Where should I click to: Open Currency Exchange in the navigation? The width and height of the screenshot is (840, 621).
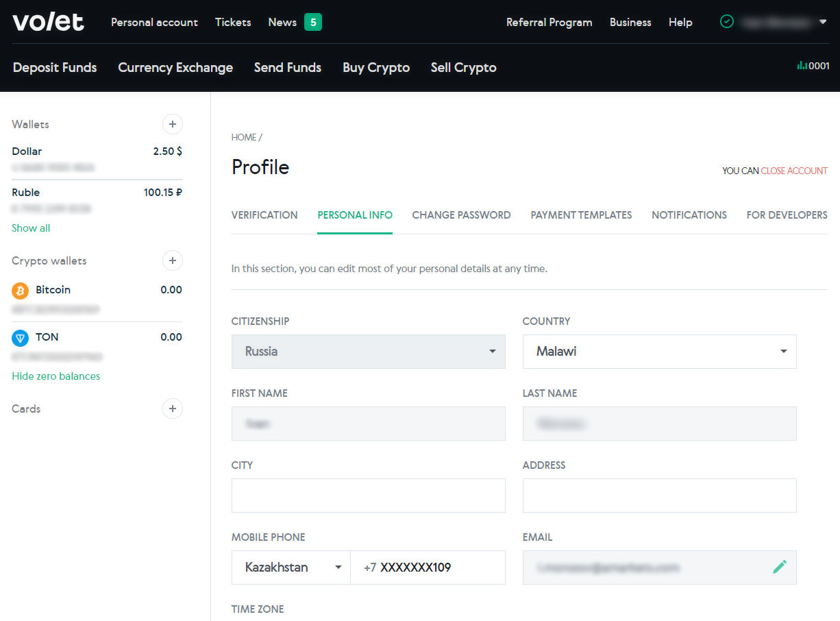point(175,67)
